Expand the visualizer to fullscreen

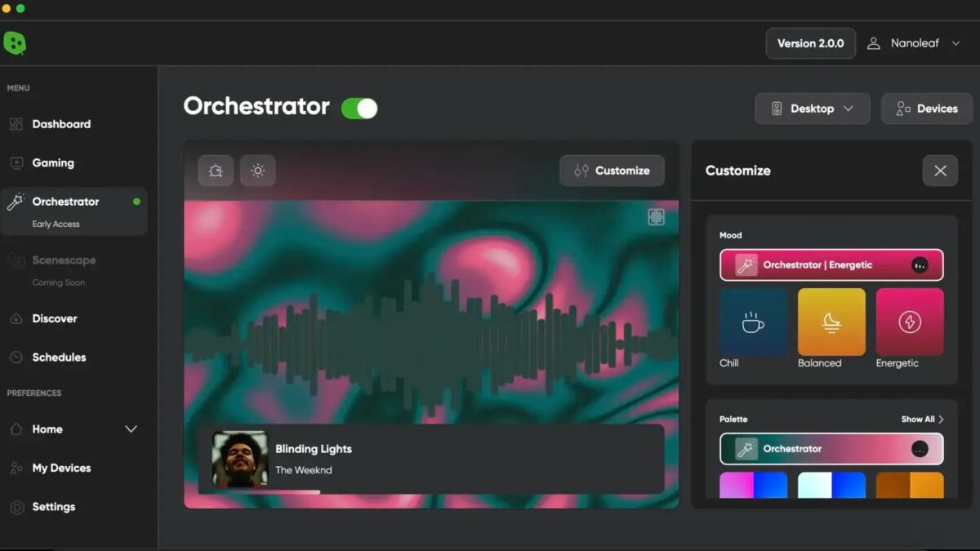656,217
